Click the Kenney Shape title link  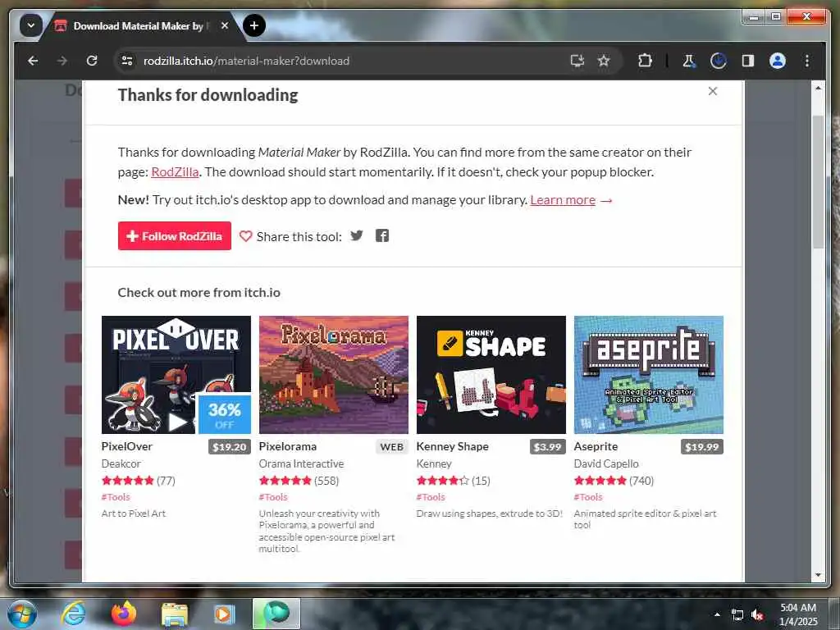(x=452, y=446)
